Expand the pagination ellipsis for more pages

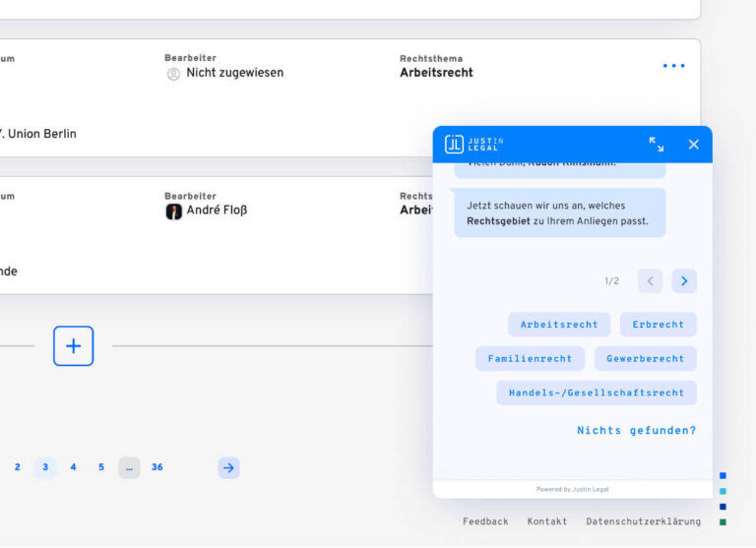pos(129,467)
